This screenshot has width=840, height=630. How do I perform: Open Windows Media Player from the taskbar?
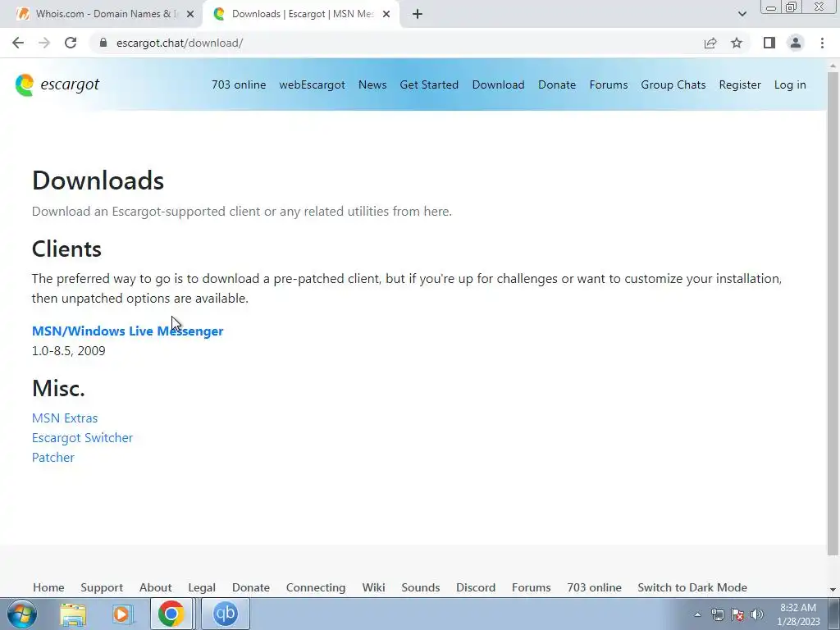pyautogui.click(x=122, y=614)
